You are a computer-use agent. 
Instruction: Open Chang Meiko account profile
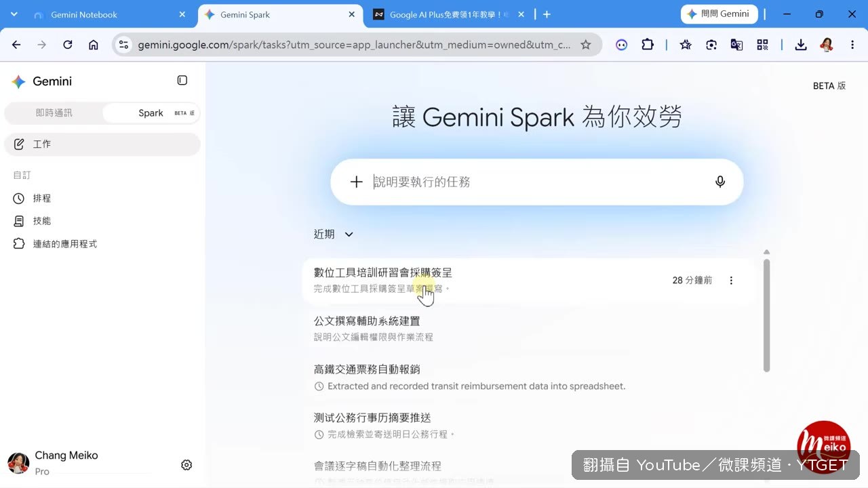pos(54,463)
